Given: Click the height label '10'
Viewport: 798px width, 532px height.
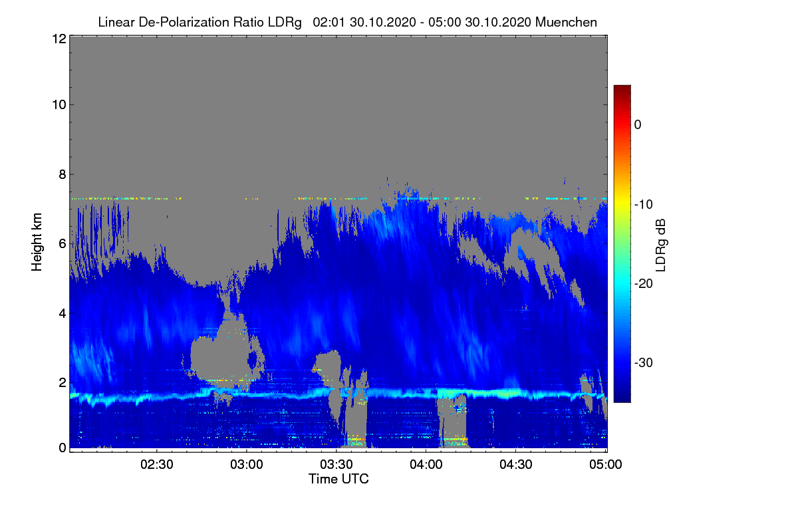Looking at the screenshot, I should (x=58, y=104).
